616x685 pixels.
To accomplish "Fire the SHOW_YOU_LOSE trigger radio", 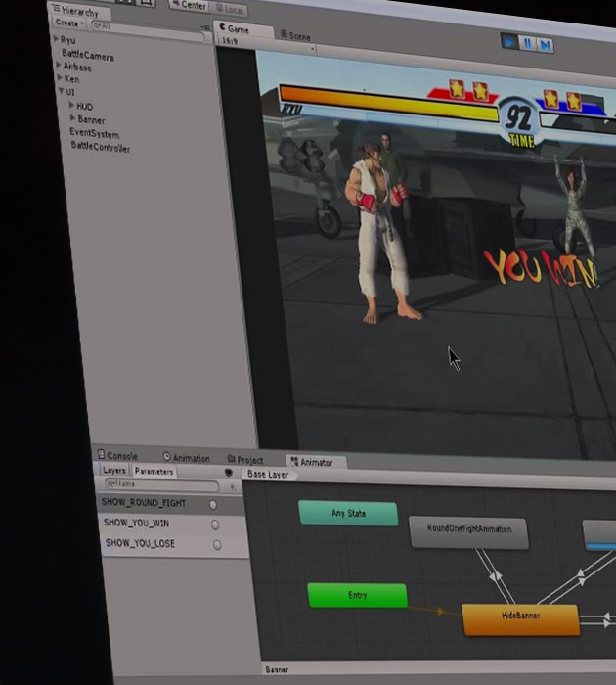I will click(x=217, y=545).
